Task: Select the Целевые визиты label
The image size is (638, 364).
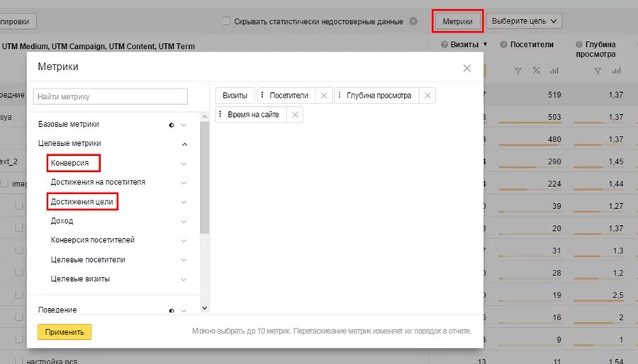Action: pos(80,279)
